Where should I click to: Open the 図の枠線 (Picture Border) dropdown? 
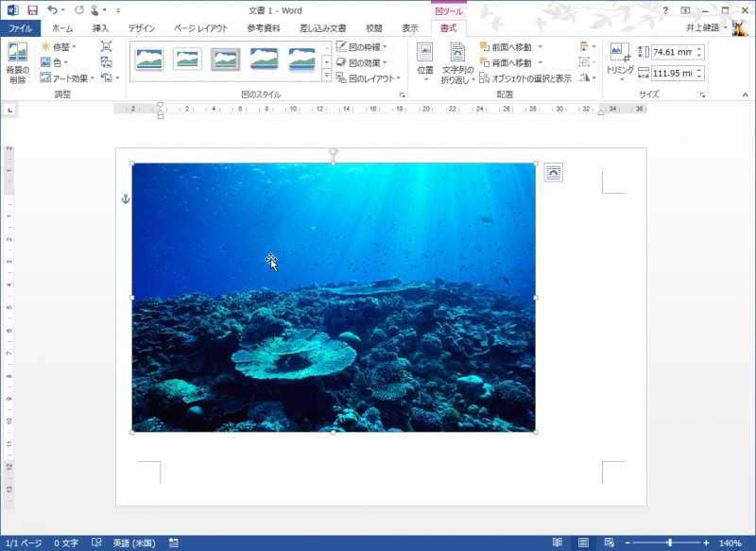point(362,47)
